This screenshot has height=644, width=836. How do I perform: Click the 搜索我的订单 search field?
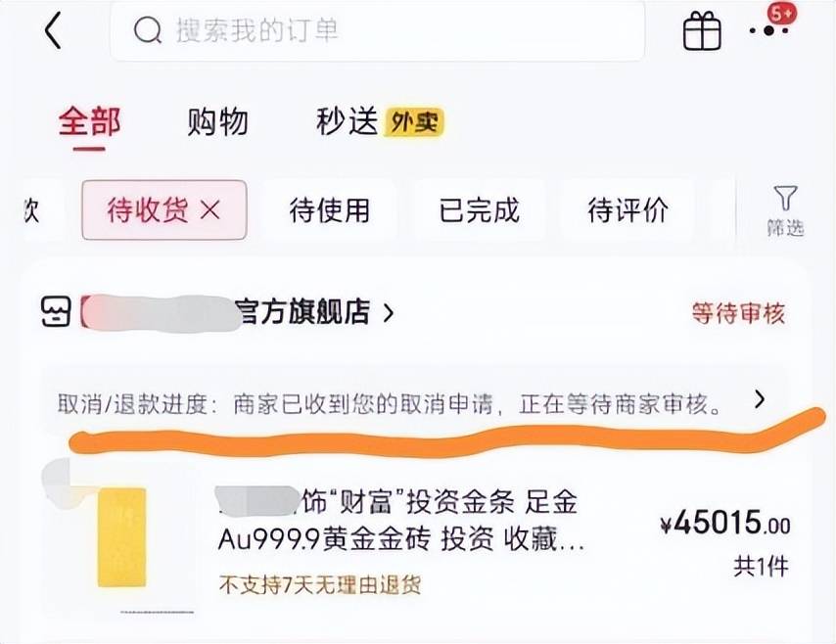pos(392,31)
